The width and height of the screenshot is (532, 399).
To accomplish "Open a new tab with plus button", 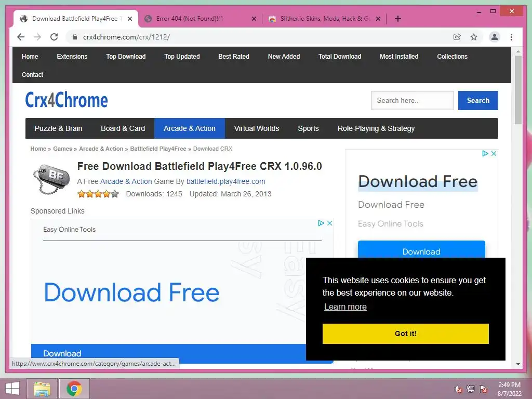I will (398, 19).
